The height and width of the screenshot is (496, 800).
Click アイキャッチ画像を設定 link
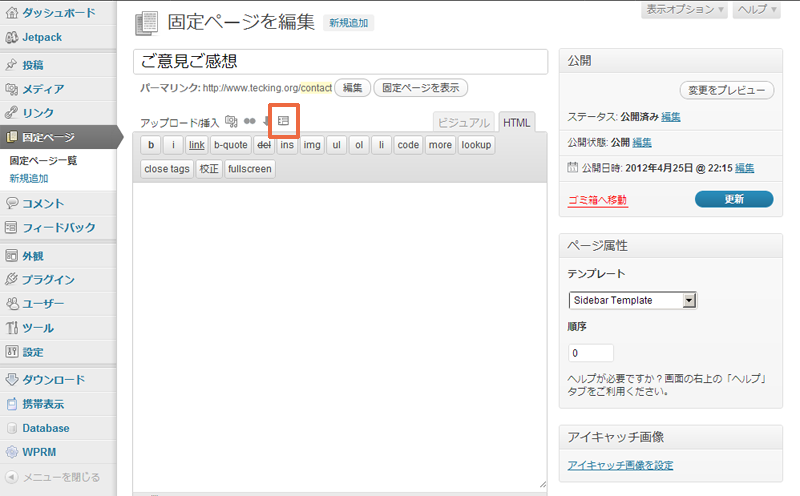(620, 465)
